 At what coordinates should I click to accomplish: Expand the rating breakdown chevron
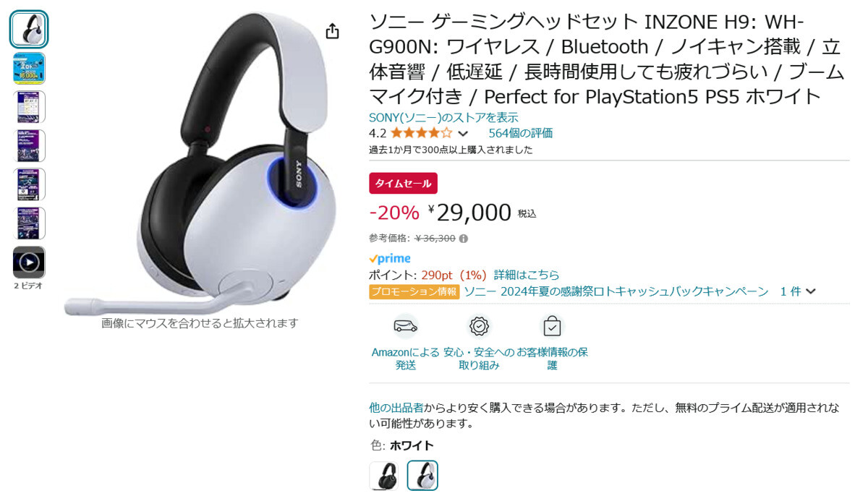pos(463,134)
